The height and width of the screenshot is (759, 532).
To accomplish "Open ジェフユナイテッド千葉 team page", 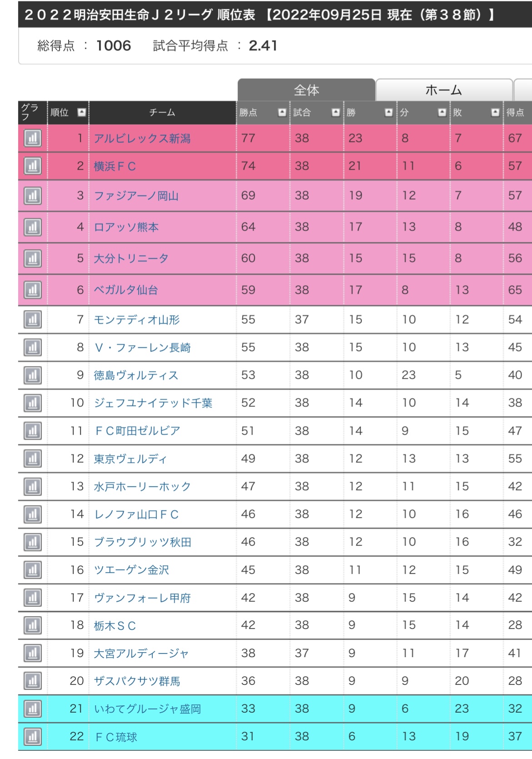I will pos(153,403).
